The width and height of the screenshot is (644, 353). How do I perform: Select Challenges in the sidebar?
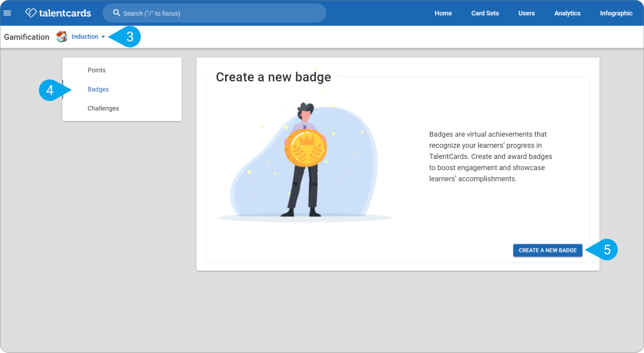click(103, 108)
